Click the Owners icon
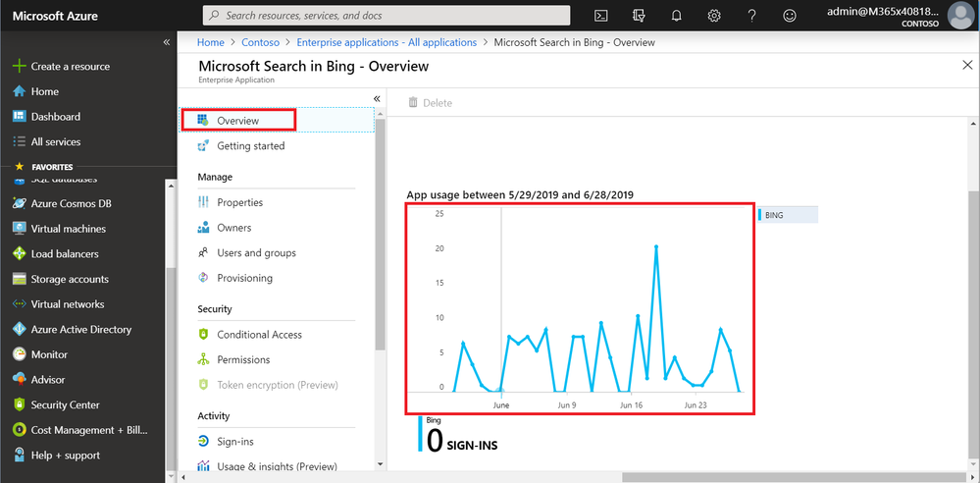 [x=203, y=228]
